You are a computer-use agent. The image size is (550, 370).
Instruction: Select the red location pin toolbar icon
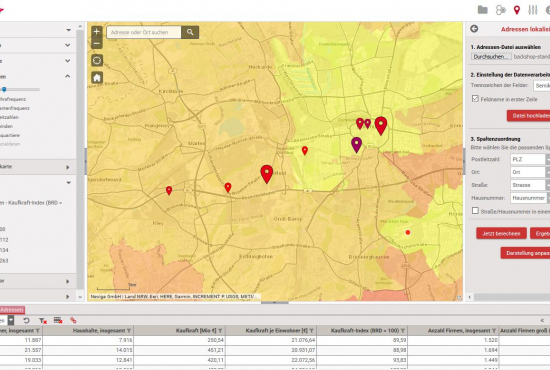pyautogui.click(x=516, y=10)
